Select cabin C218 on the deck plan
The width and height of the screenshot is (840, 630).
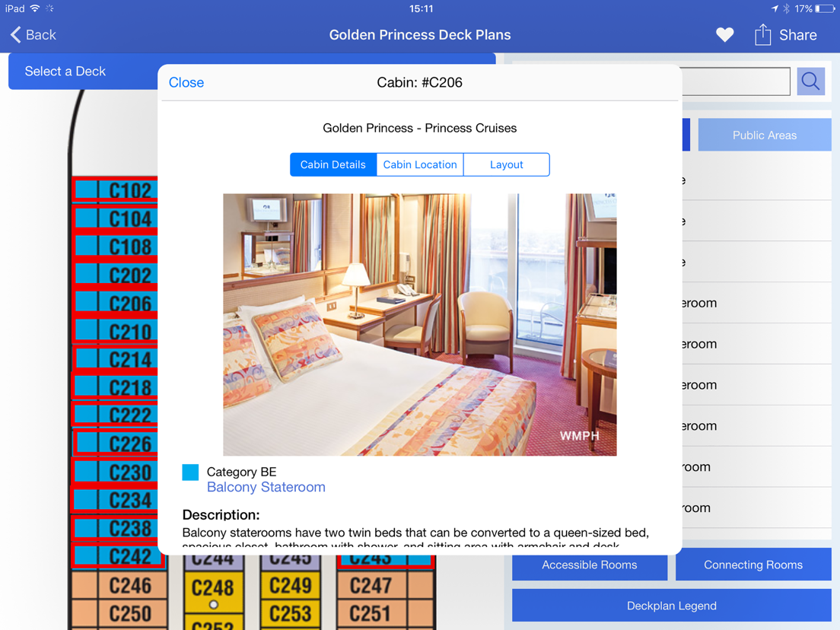pos(115,387)
